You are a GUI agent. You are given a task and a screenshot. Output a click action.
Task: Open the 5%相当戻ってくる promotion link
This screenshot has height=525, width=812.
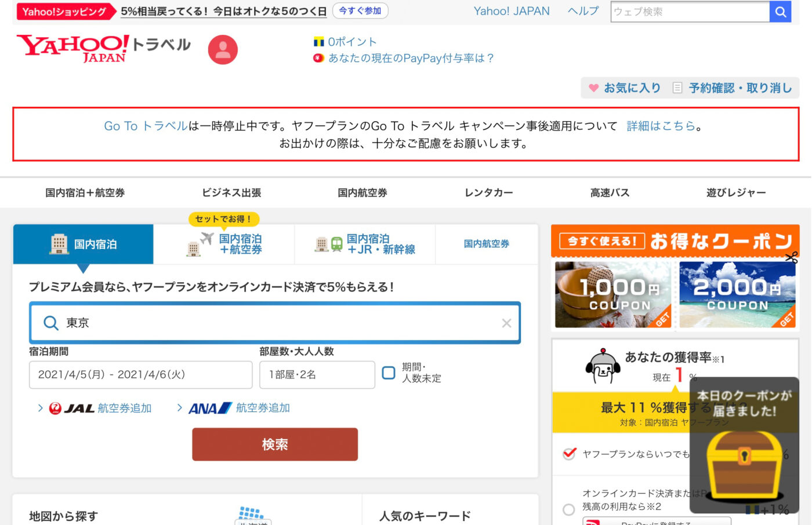(x=224, y=12)
